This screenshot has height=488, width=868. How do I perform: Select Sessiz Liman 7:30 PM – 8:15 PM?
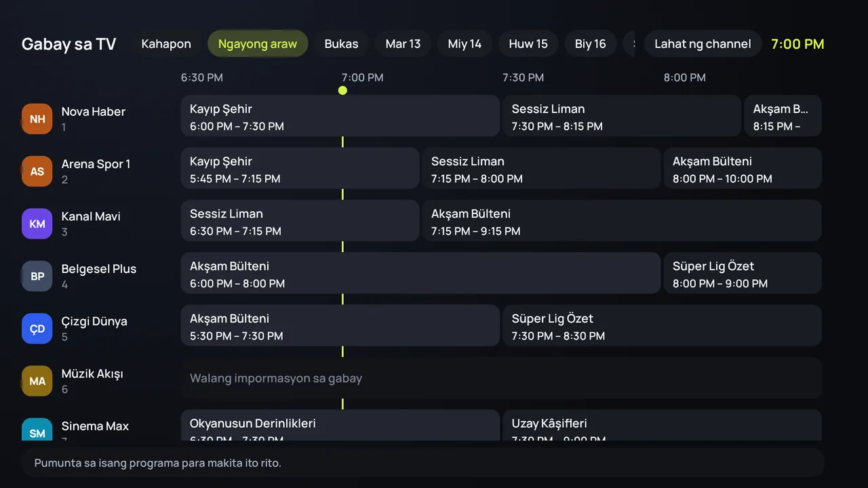(x=621, y=116)
